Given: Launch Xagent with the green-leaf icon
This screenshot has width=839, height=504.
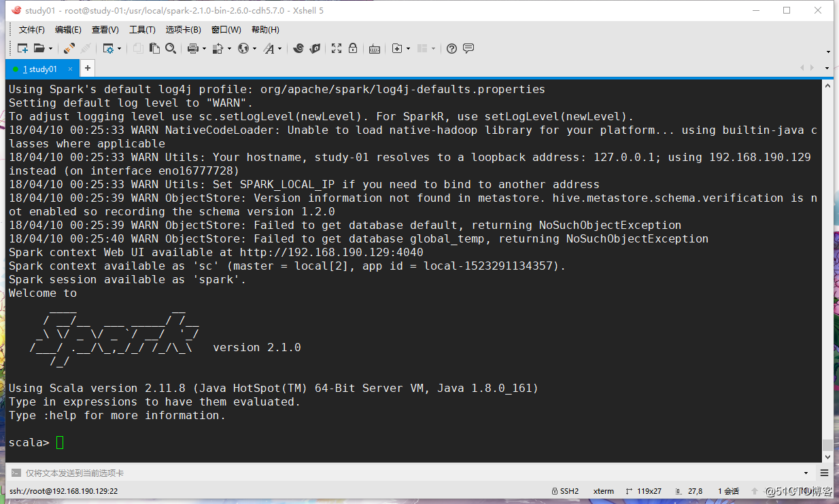Looking at the screenshot, I should 315,48.
